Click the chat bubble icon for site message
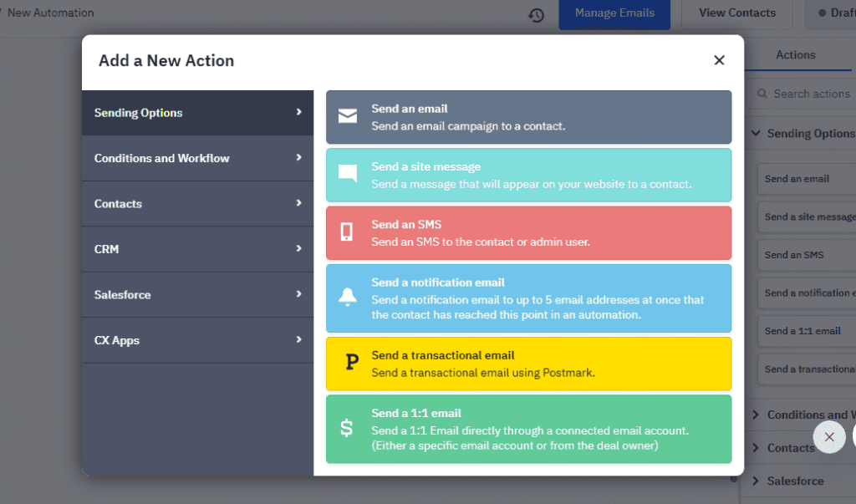This screenshot has width=856, height=504. 347,174
